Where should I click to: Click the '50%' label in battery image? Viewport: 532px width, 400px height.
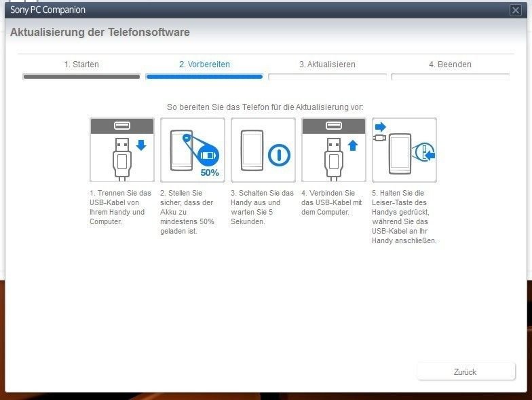tap(210, 172)
